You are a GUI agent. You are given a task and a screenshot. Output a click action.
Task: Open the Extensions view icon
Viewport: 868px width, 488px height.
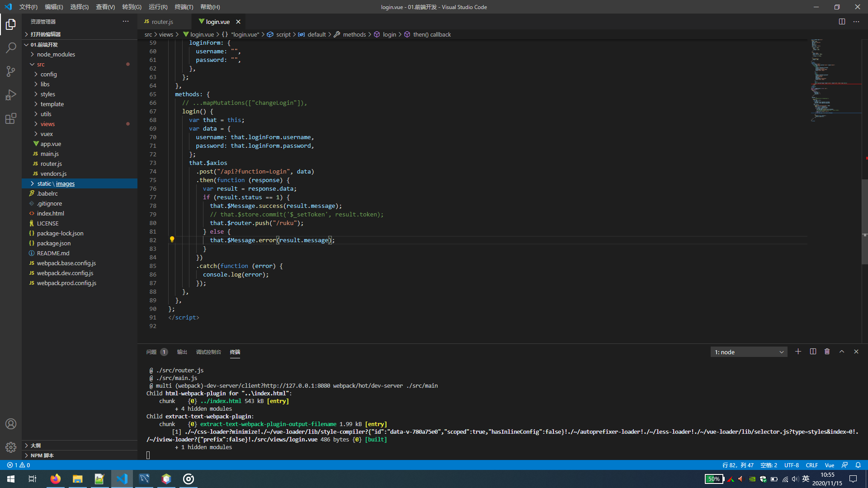11,118
